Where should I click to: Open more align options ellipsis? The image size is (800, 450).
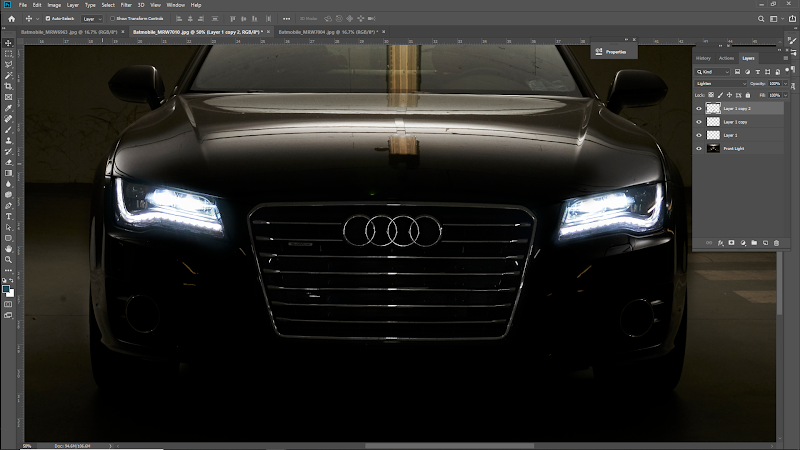[286, 19]
